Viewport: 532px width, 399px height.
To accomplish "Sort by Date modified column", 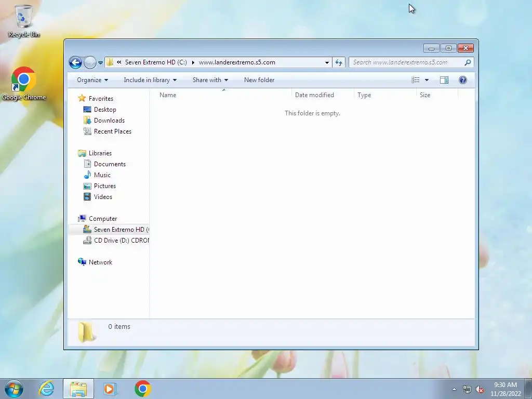I will (x=323, y=95).
